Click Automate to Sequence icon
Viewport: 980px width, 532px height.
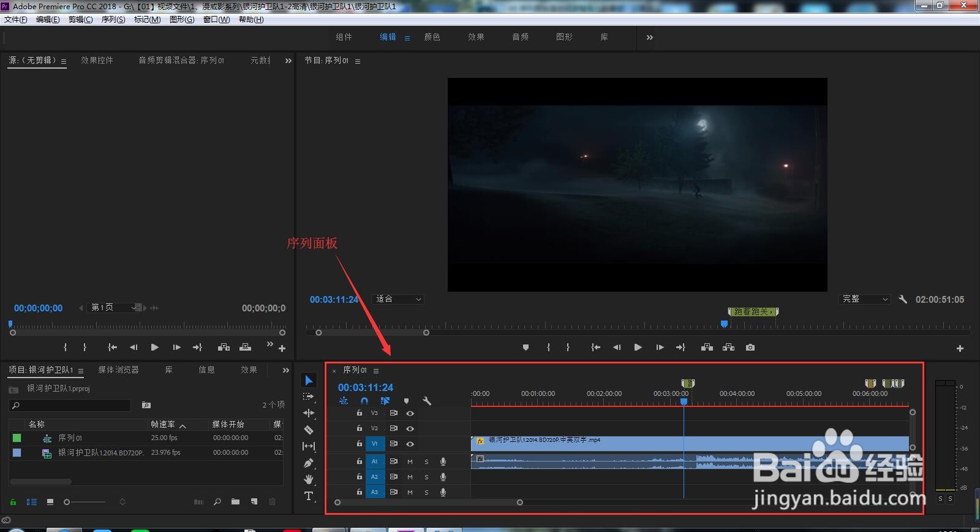pyautogui.click(x=198, y=501)
